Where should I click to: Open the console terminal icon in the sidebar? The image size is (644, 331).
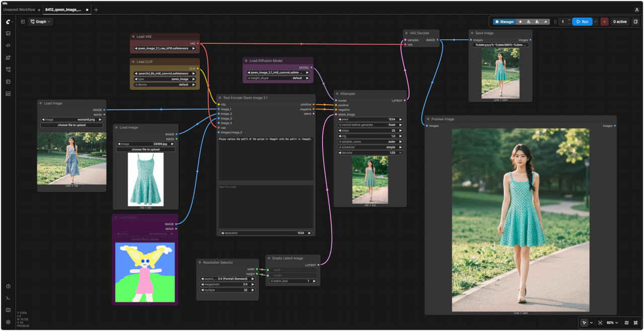(8, 298)
